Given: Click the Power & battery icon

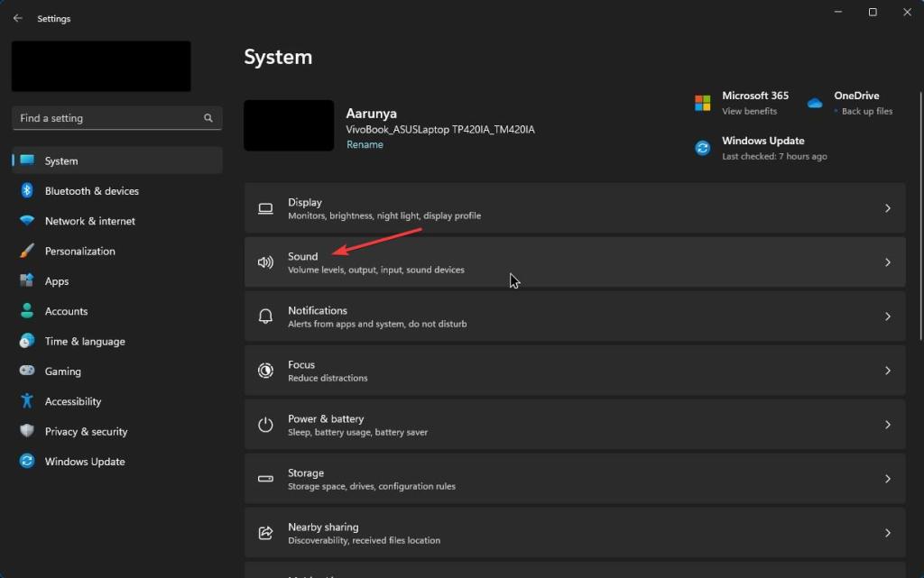Looking at the screenshot, I should coord(266,425).
